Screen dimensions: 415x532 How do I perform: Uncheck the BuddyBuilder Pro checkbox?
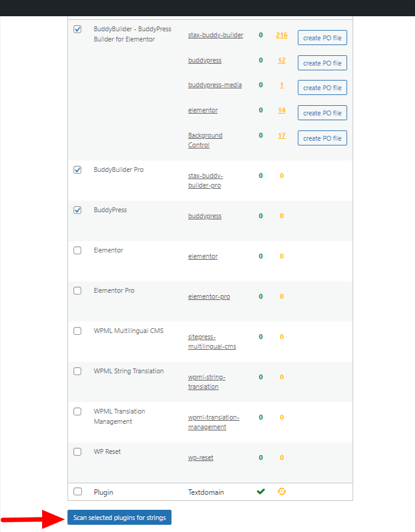(x=78, y=170)
